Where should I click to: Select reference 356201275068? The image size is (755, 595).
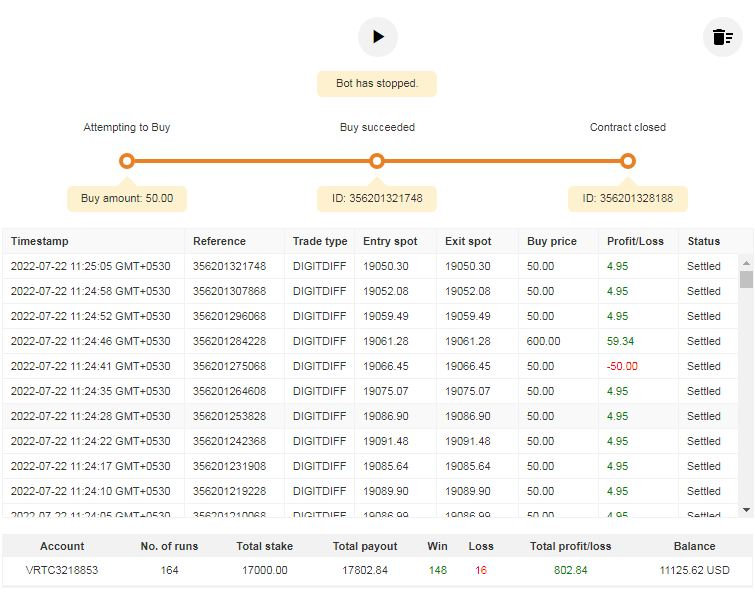230,366
